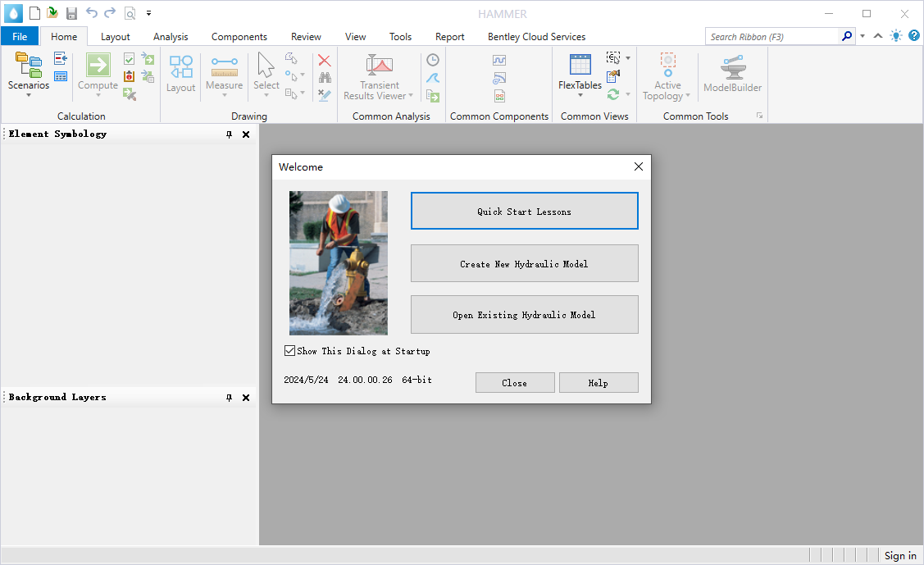
Task: Expand the FlexTables dropdown arrow
Action: (580, 96)
